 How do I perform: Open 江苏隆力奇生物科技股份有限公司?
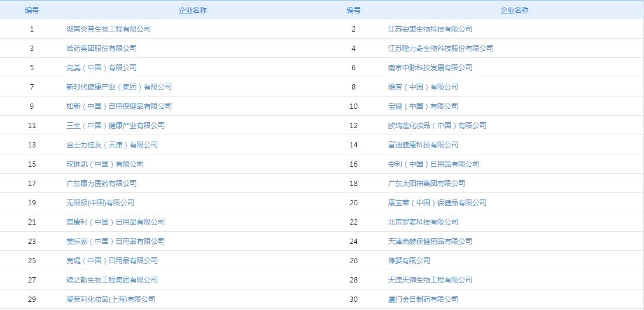(440, 49)
